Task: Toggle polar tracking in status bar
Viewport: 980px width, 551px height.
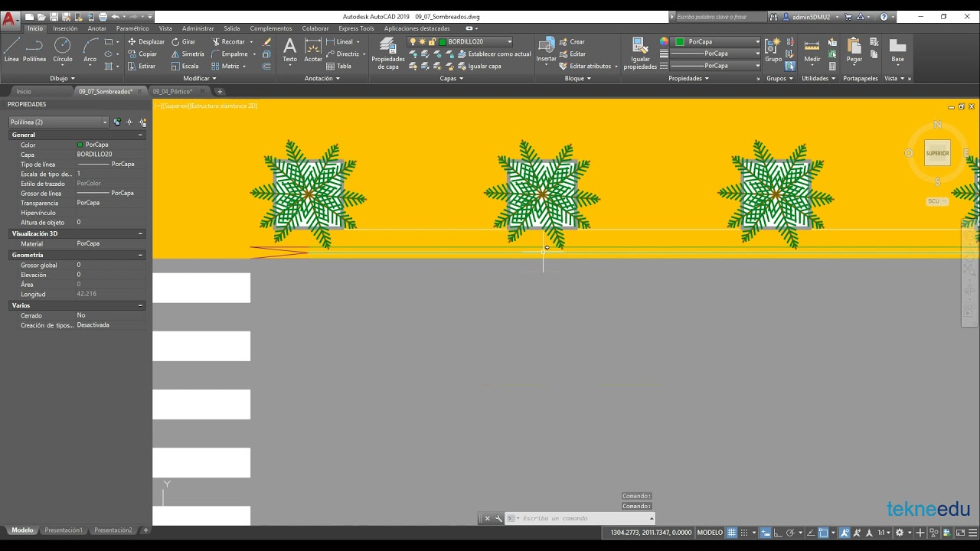Action: pyautogui.click(x=791, y=533)
